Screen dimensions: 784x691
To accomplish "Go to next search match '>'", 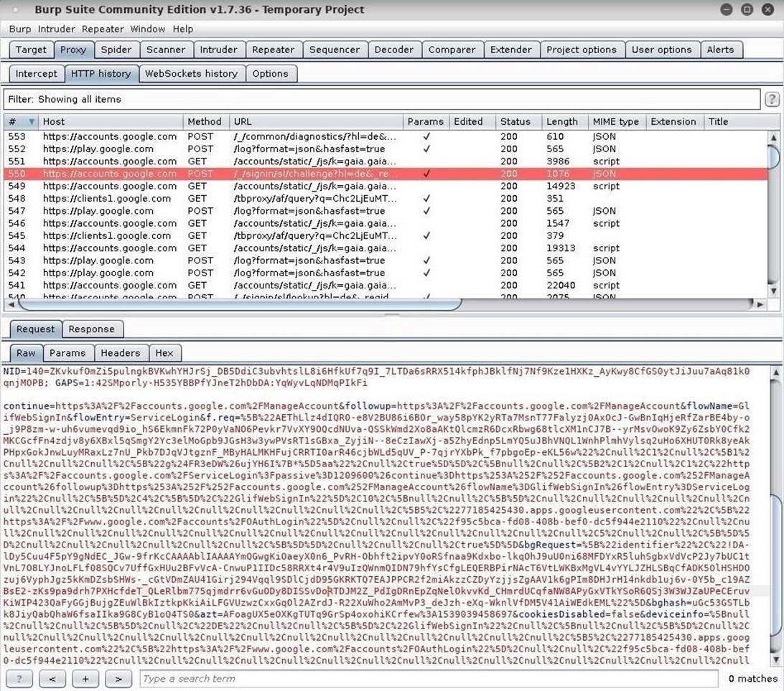I will (118, 679).
